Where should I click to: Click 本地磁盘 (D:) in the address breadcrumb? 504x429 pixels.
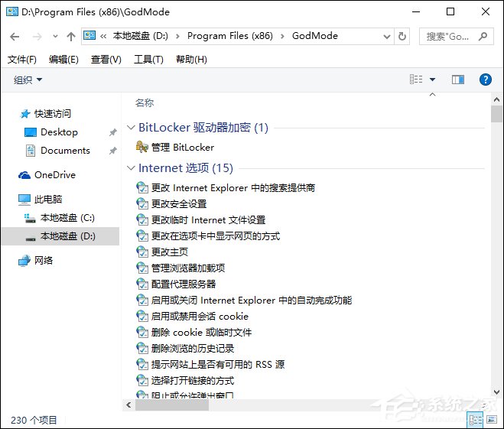click(x=141, y=36)
